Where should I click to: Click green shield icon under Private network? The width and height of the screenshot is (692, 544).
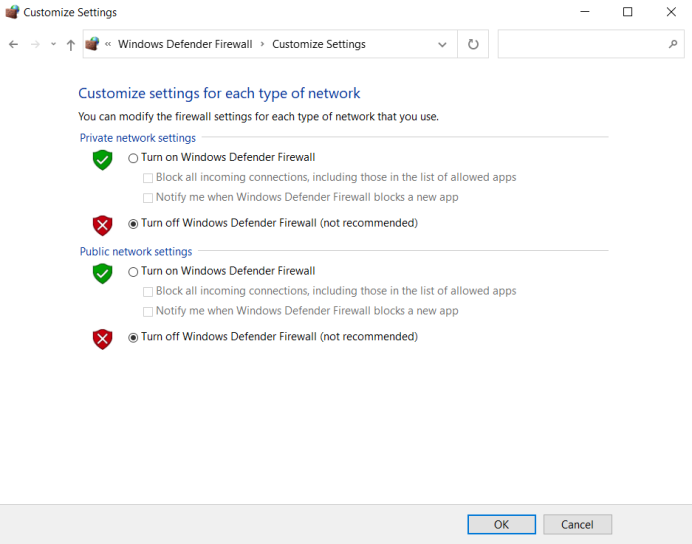pyautogui.click(x=102, y=160)
